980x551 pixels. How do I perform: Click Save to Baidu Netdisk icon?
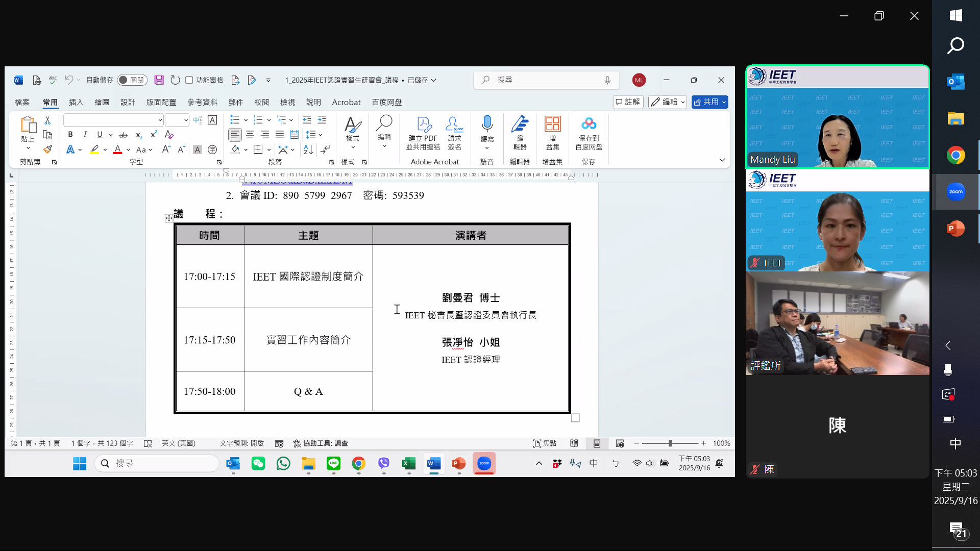tap(589, 124)
